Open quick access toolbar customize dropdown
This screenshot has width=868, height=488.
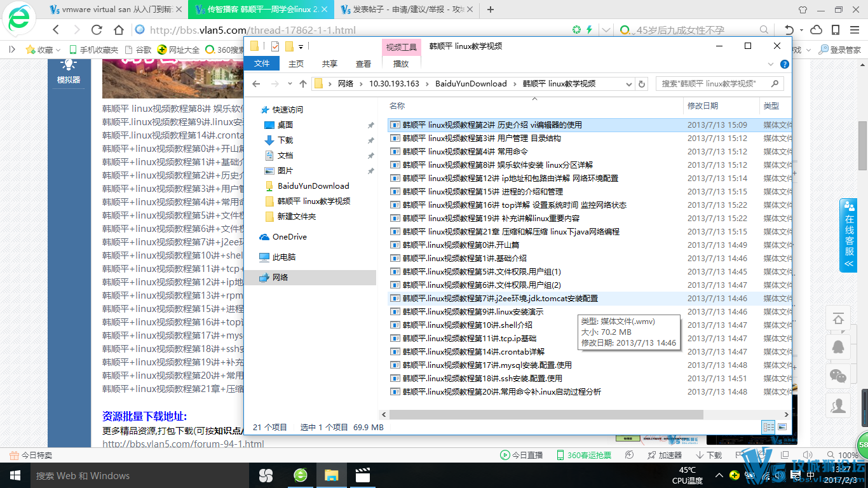(x=301, y=46)
